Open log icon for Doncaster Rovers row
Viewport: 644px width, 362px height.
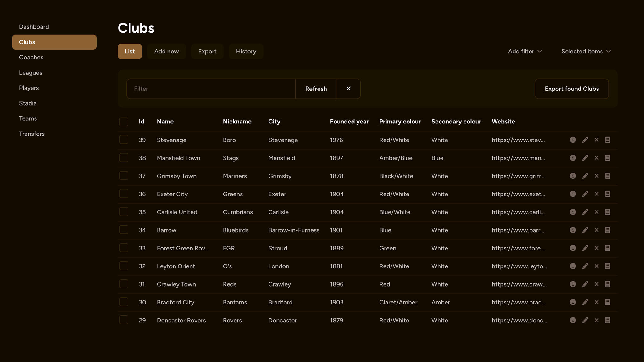[607, 320]
